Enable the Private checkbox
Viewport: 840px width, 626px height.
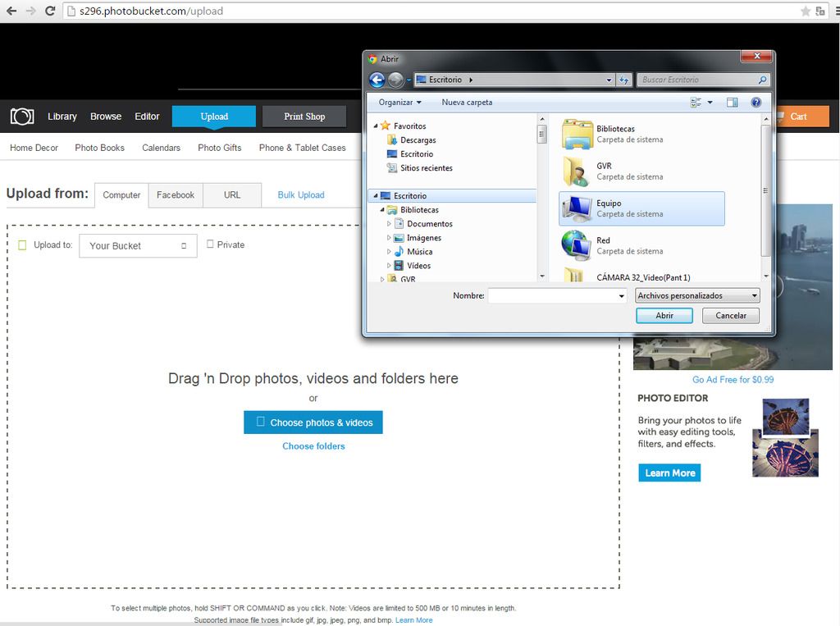coord(211,244)
